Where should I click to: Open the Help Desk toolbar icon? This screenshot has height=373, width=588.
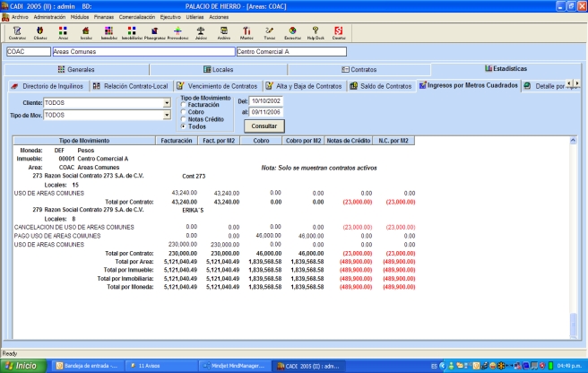[316, 32]
